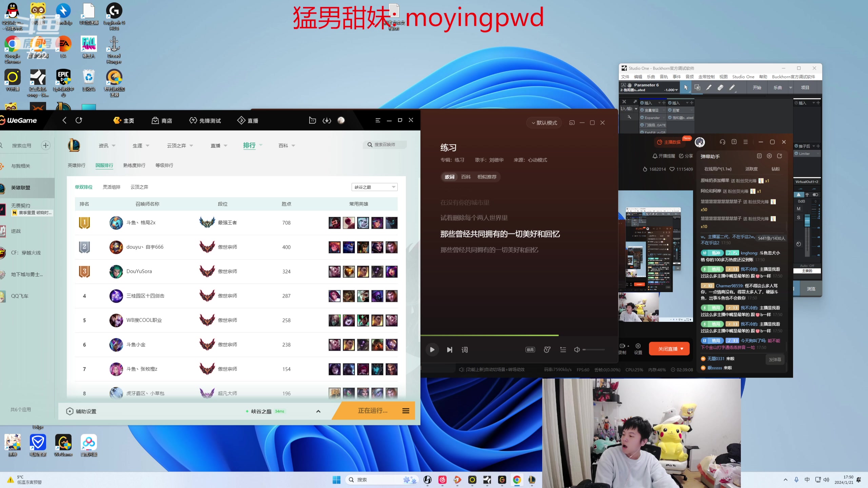Toggle power of 音量增益 insert
Screen dimensions: 868x488
click(642, 110)
